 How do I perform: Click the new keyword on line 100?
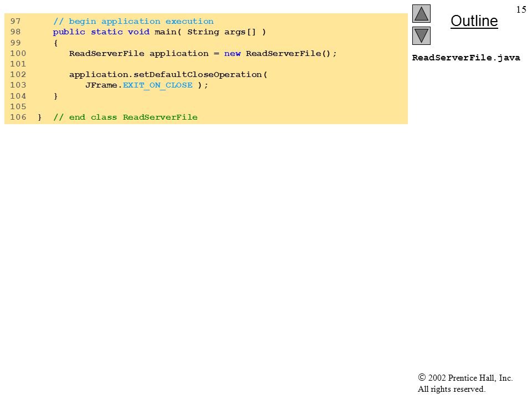pyautogui.click(x=232, y=53)
